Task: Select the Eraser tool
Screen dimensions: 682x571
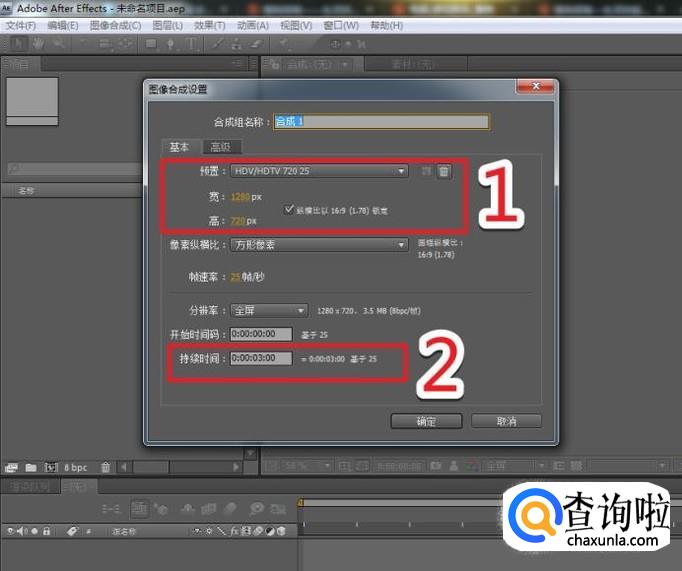Action: [x=256, y=43]
